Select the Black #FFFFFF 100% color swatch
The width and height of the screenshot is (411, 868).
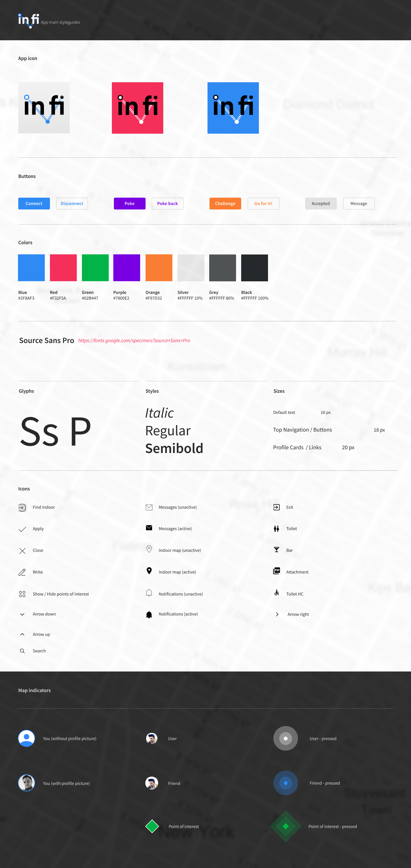[255, 268]
